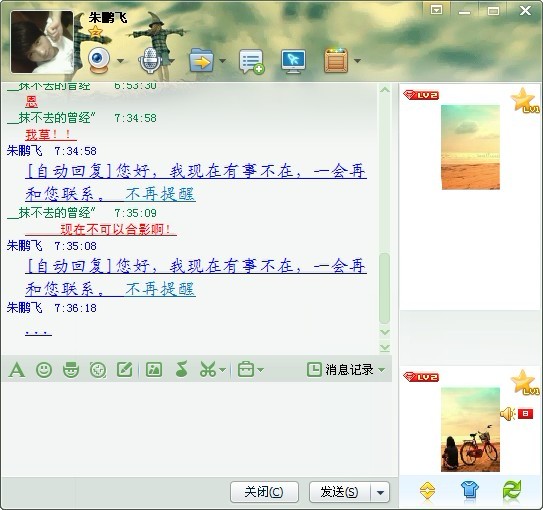Open font settings with the A icon

point(17,370)
